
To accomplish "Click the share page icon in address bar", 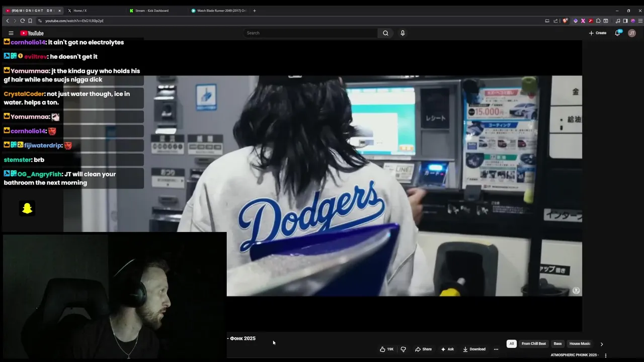I will 555,21.
